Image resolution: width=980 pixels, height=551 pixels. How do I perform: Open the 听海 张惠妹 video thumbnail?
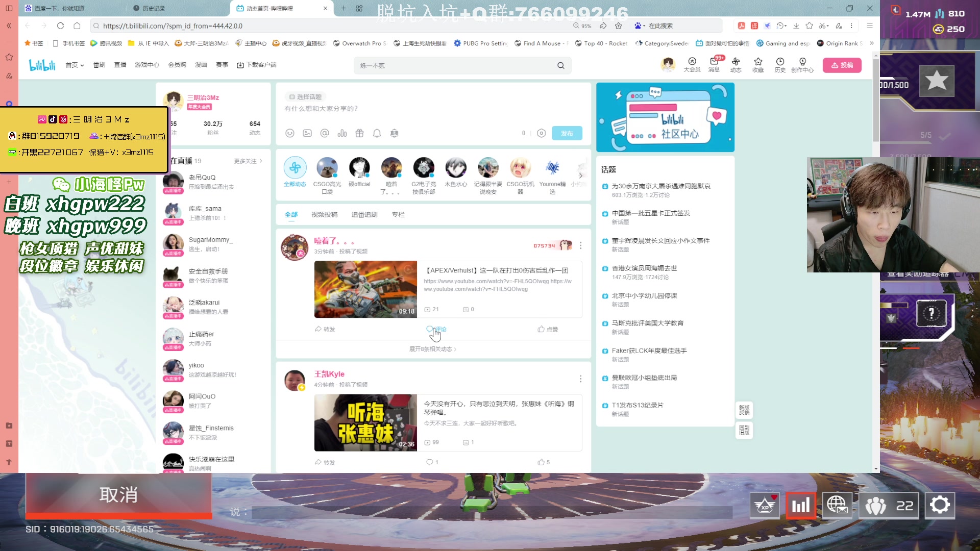[365, 422]
